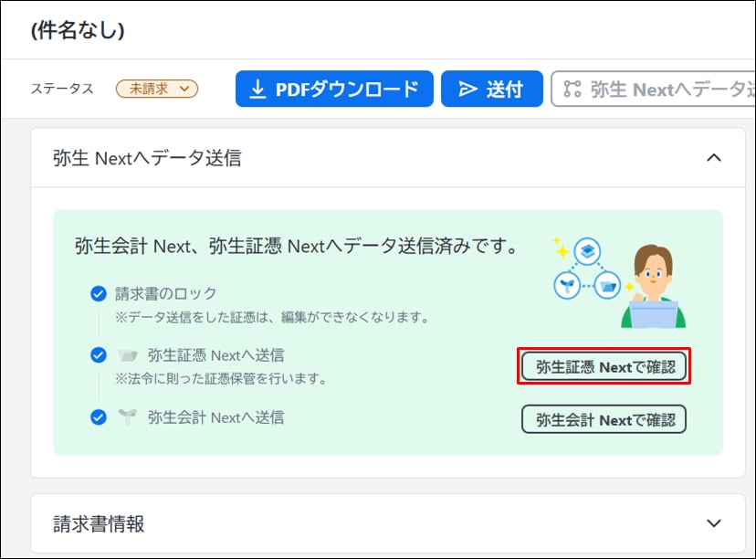Image resolution: width=756 pixels, height=559 pixels.
Task: Click the 弥生会計 Nextへ送信 text
Action: click(x=215, y=417)
